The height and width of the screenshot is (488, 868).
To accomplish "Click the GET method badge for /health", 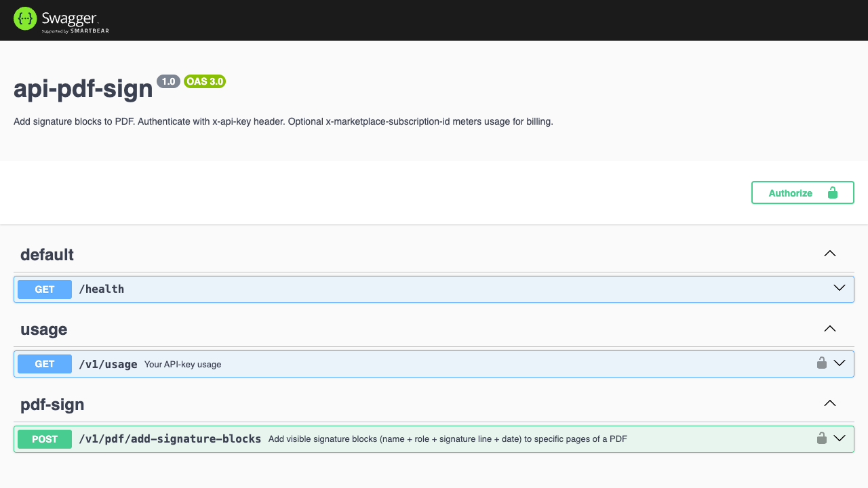I will [x=45, y=289].
